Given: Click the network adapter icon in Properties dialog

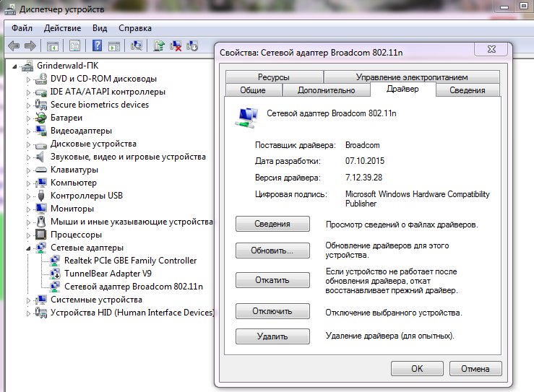Looking at the screenshot, I should (x=246, y=118).
